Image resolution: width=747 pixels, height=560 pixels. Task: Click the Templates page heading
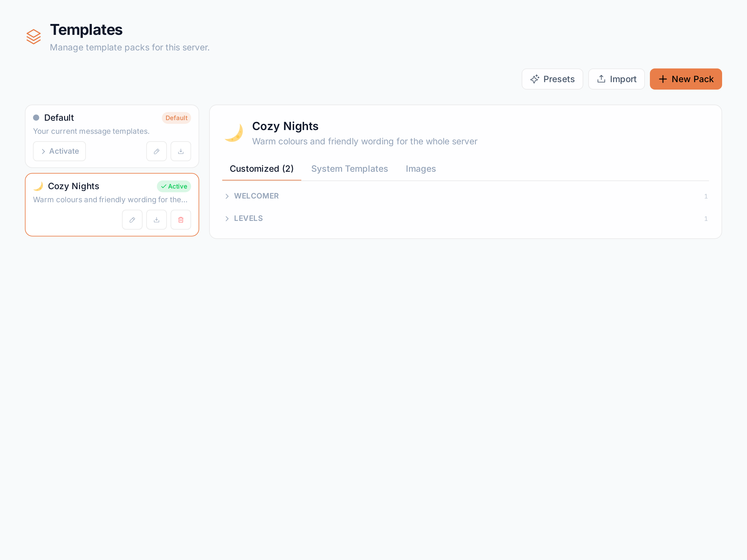click(86, 30)
